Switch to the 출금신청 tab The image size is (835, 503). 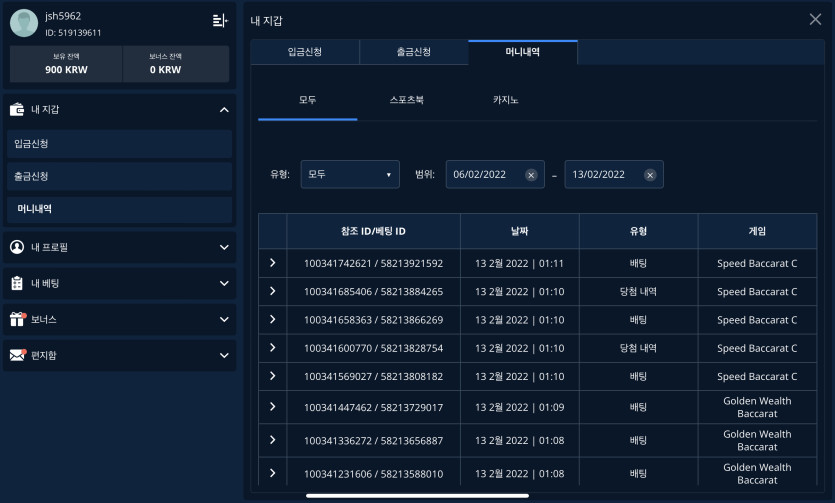tap(414, 52)
